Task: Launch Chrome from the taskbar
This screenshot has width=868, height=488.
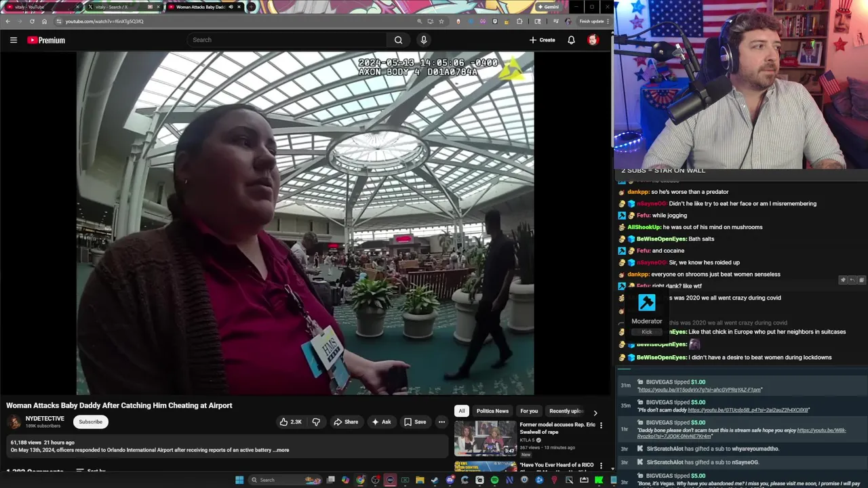Action: pyautogui.click(x=360, y=480)
